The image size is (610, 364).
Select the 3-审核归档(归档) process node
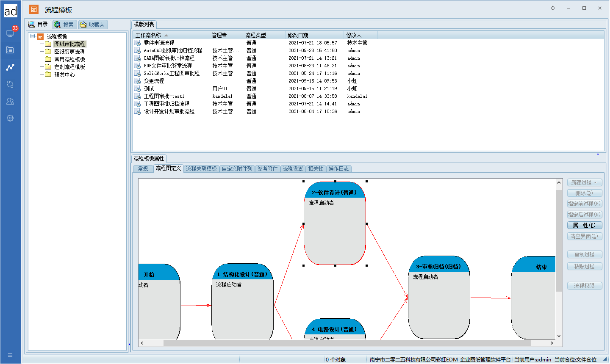pos(439,297)
